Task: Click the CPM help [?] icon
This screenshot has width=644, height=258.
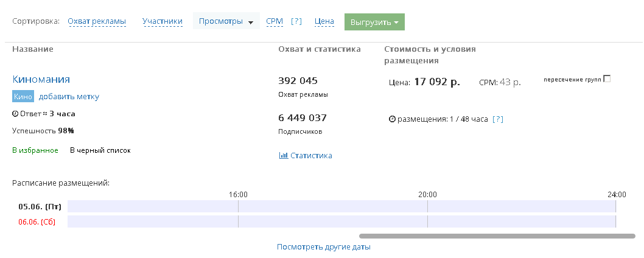Action: pos(296,22)
